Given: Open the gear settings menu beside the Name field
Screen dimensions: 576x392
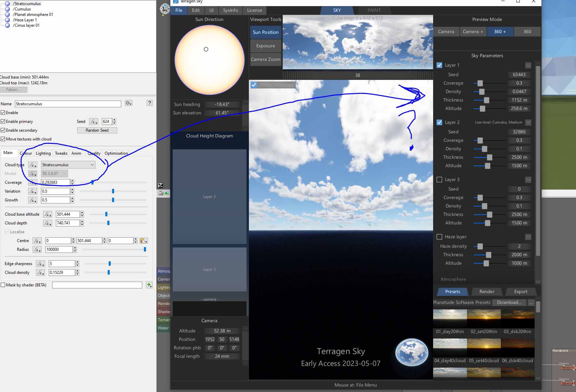Looking at the screenshot, I should point(128,103).
